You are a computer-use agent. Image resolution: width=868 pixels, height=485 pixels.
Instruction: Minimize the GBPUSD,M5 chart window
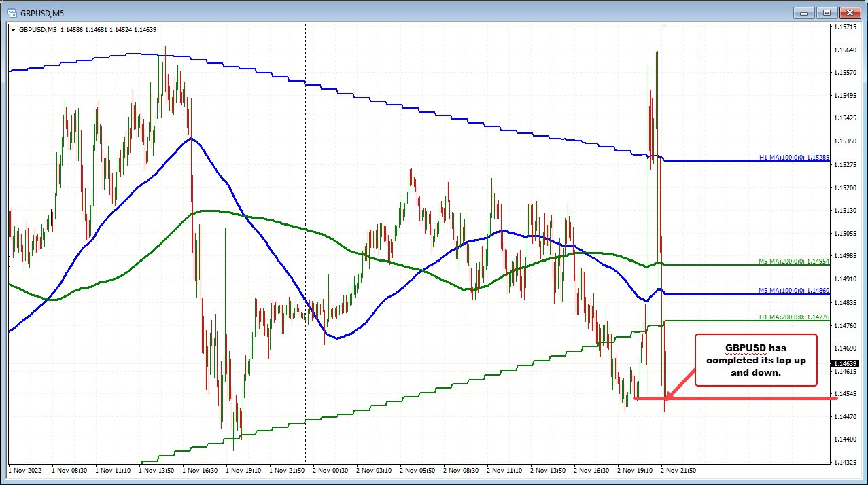click(x=805, y=12)
